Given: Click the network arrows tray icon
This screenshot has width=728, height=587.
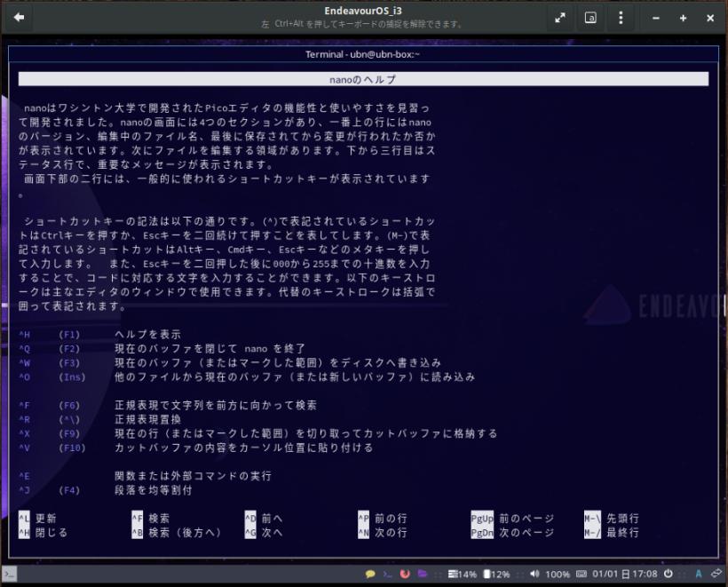Looking at the screenshot, I should (716, 574).
